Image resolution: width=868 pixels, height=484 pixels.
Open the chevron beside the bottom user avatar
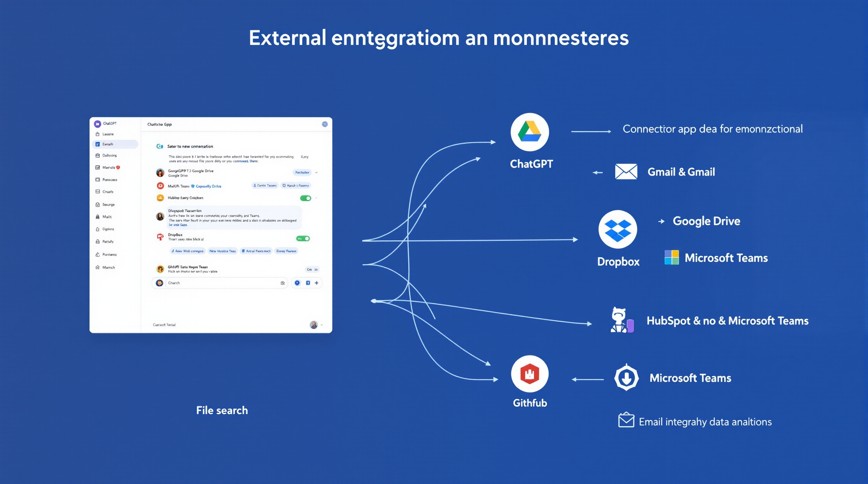pyautogui.click(x=322, y=325)
